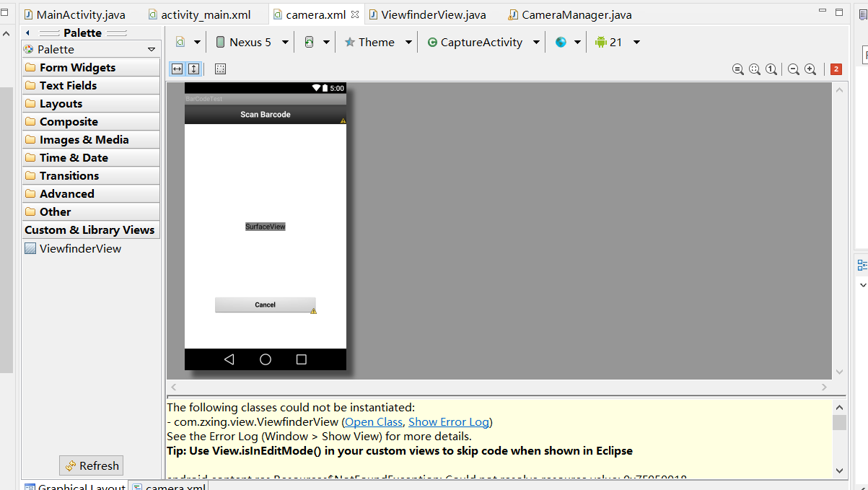868x490 pixels.
Task: Click the Theme star icon
Action: [x=350, y=42]
